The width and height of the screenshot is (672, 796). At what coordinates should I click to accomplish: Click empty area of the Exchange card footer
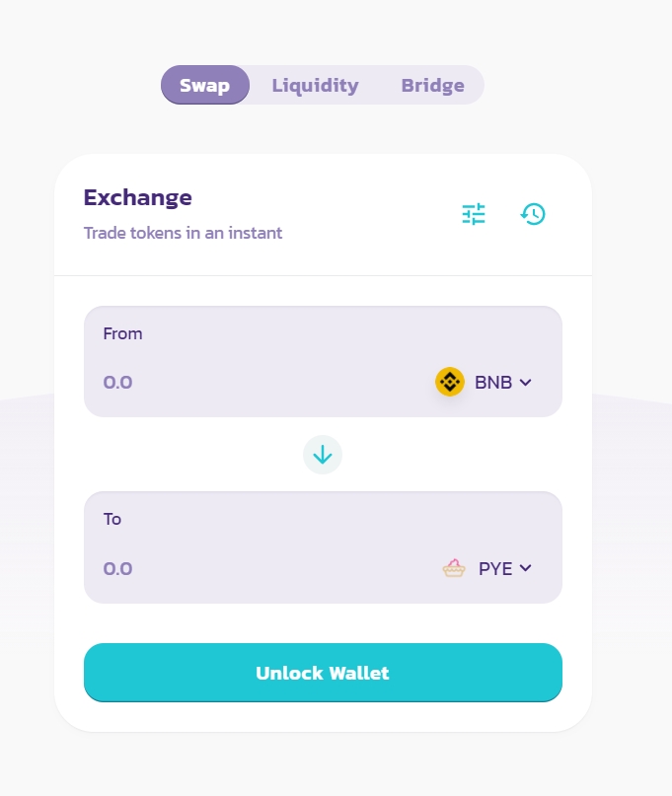(x=323, y=717)
